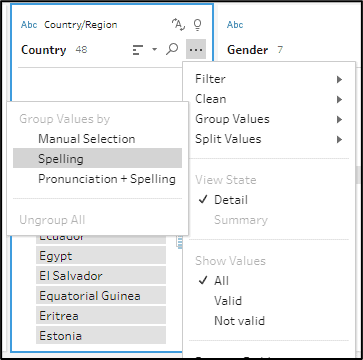363x360 pixels.
Task: Click the lightbulb recommendations icon
Action: [198, 25]
